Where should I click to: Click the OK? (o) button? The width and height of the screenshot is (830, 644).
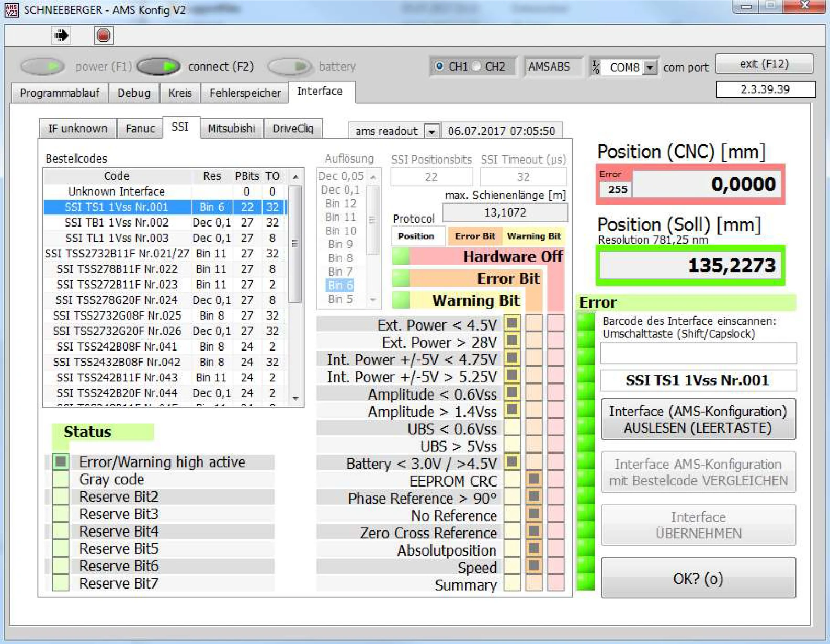(x=698, y=578)
